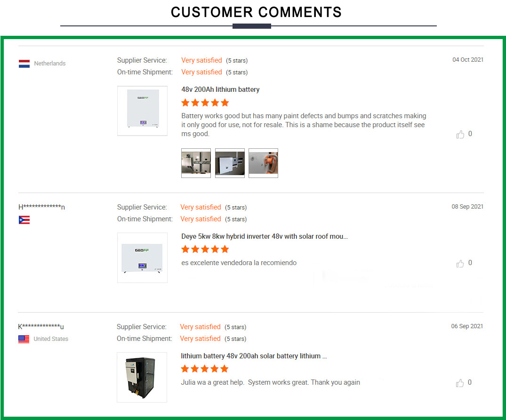Click the product image in the Deye inverter review
Screen dimensions: 506x420
pos(142,258)
